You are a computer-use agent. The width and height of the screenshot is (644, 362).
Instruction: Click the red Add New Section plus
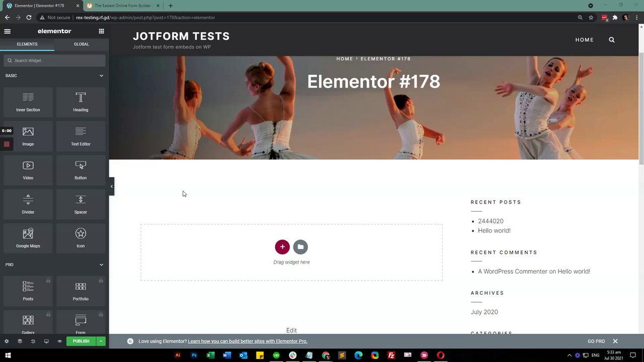pos(282,247)
